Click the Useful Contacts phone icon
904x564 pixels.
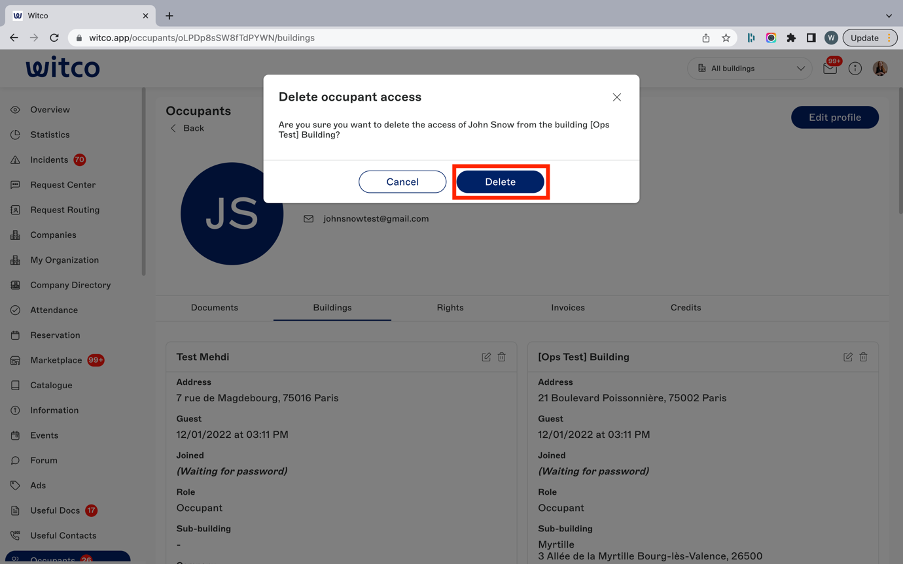(x=16, y=536)
